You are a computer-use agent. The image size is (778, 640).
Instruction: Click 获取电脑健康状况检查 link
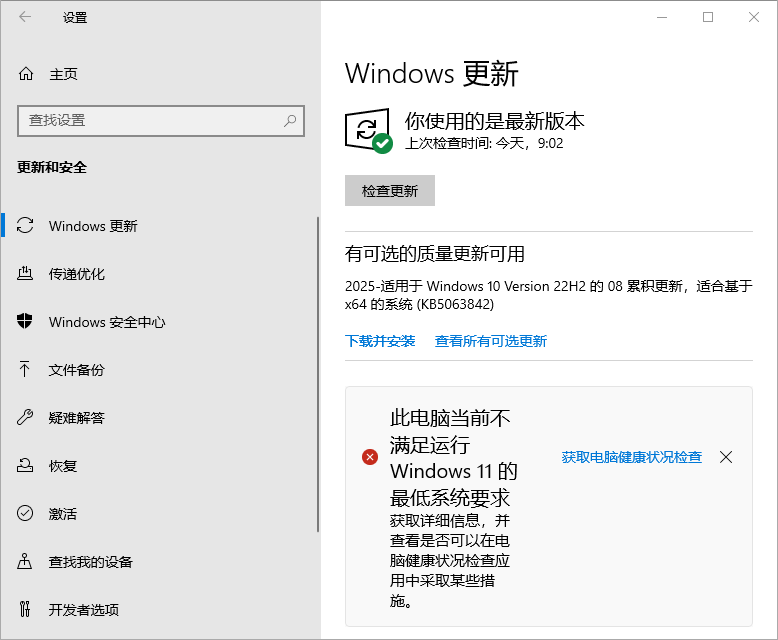tap(632, 457)
